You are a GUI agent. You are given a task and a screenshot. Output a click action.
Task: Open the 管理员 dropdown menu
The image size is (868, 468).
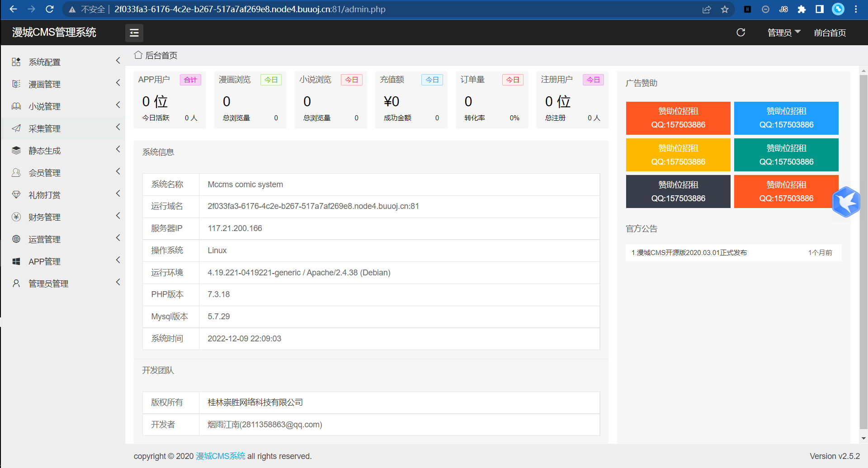(x=784, y=33)
